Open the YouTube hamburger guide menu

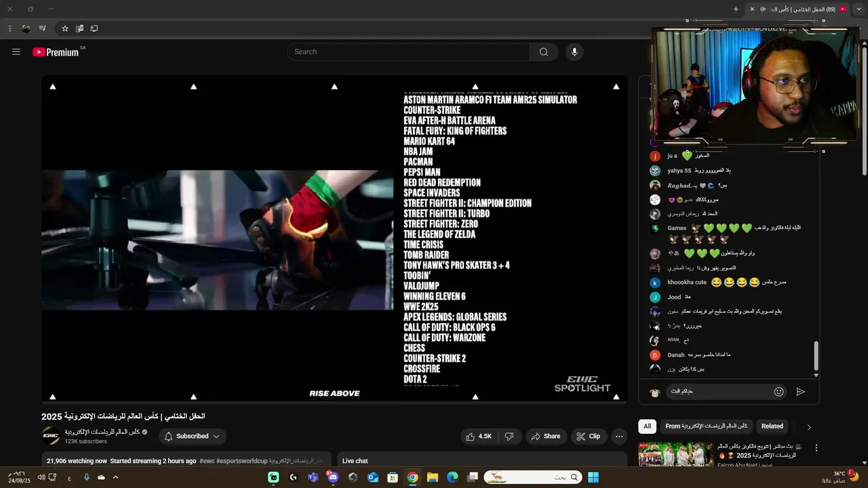[x=16, y=52]
